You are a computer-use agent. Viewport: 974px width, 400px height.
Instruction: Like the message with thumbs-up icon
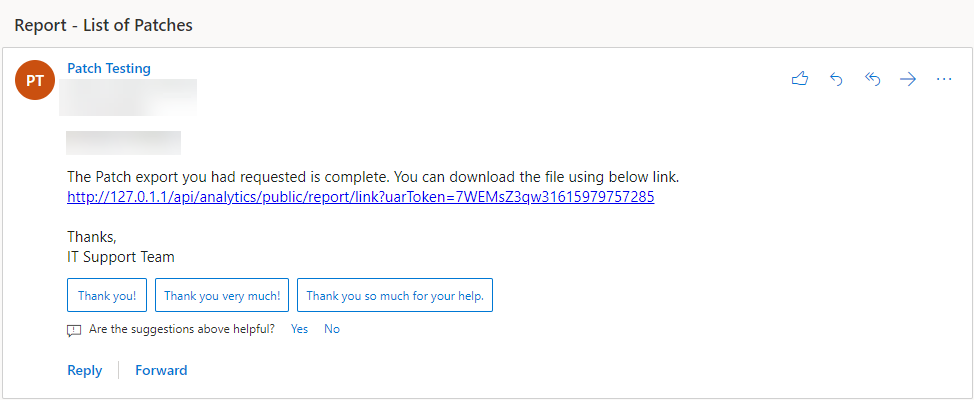(x=800, y=80)
